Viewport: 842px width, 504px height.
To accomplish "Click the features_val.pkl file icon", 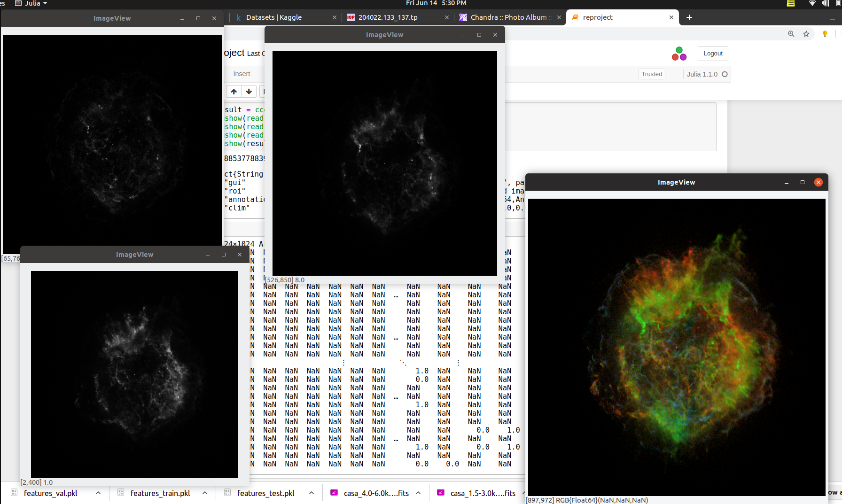I will pos(14,492).
